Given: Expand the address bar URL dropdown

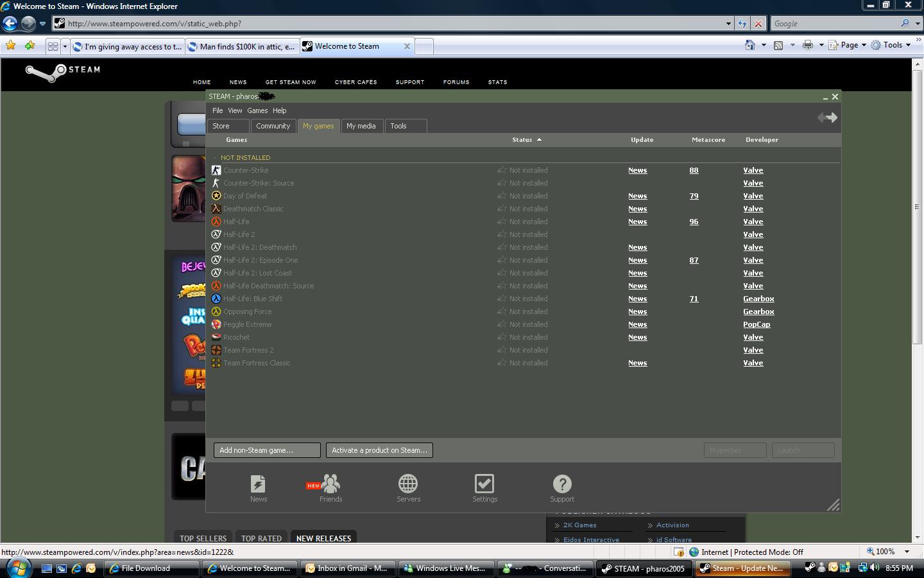Looking at the screenshot, I should point(728,24).
